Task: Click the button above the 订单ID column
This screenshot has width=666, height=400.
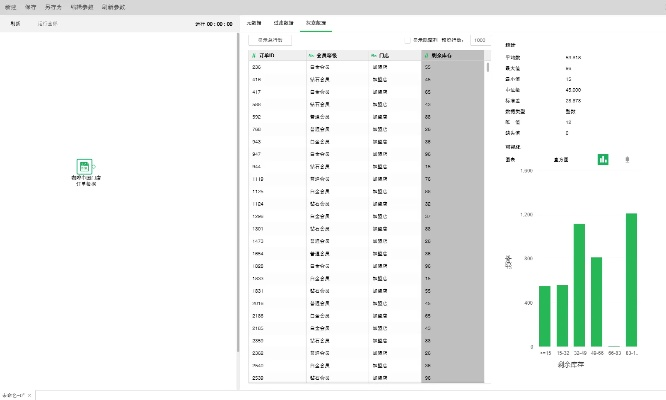Action: tap(270, 40)
